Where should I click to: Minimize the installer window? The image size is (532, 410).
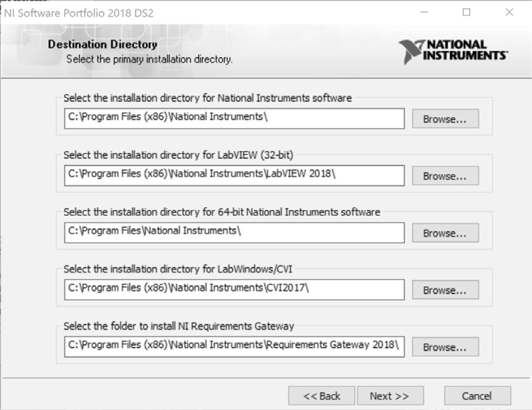[x=424, y=12]
